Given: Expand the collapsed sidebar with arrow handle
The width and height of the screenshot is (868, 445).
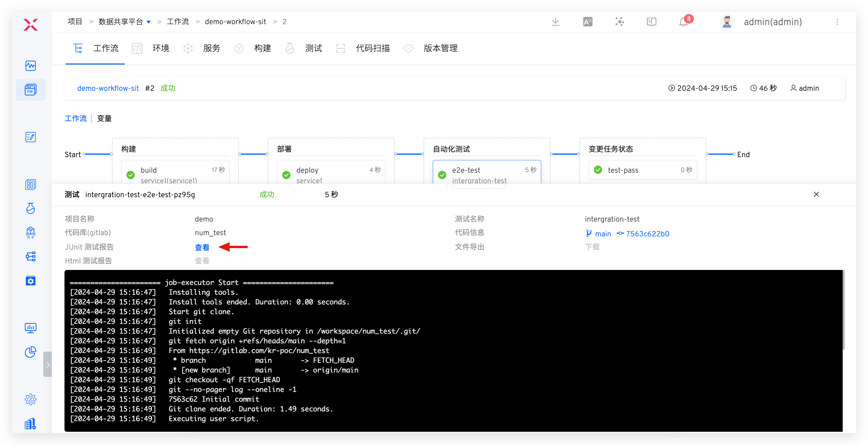Looking at the screenshot, I should point(47,364).
